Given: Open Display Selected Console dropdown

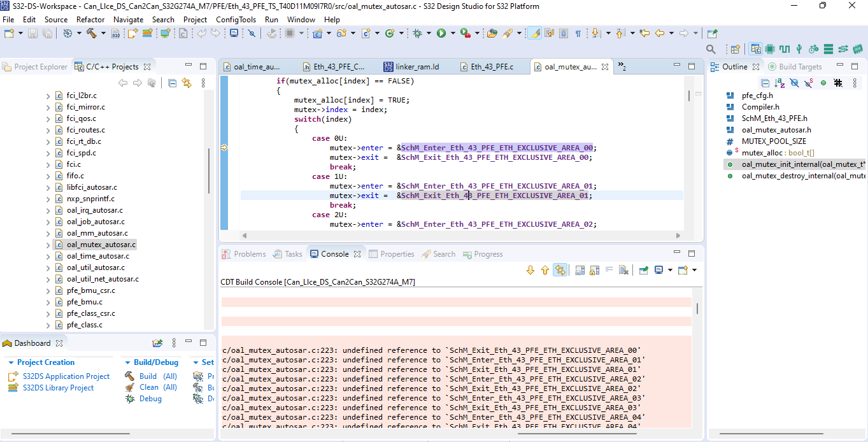Looking at the screenshot, I should 670,270.
